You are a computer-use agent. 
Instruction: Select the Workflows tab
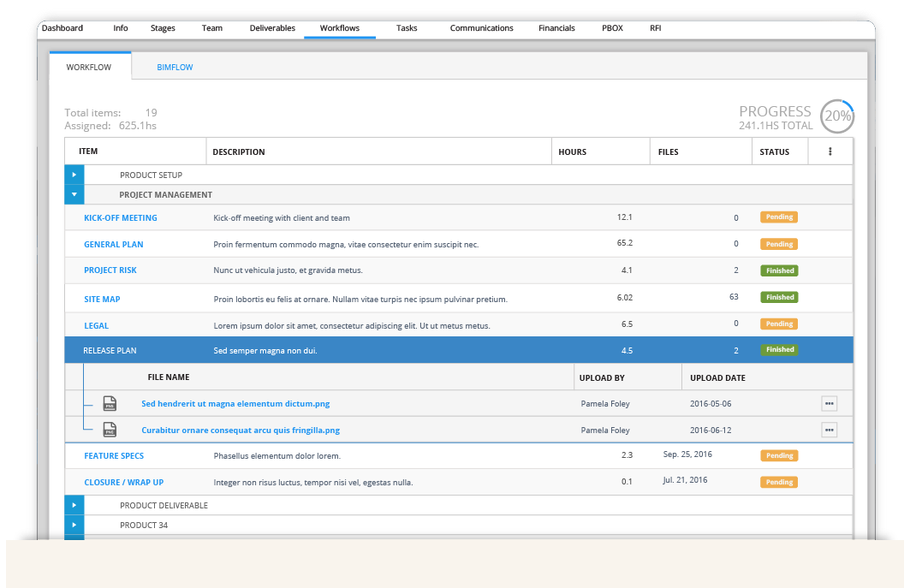click(339, 28)
